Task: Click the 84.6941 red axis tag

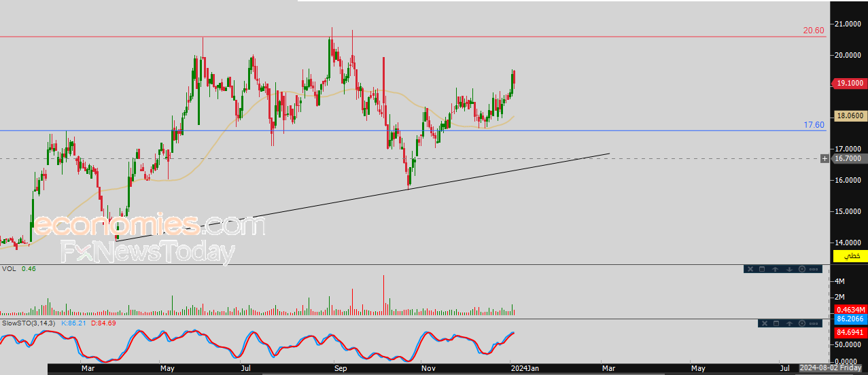Action: (x=850, y=333)
